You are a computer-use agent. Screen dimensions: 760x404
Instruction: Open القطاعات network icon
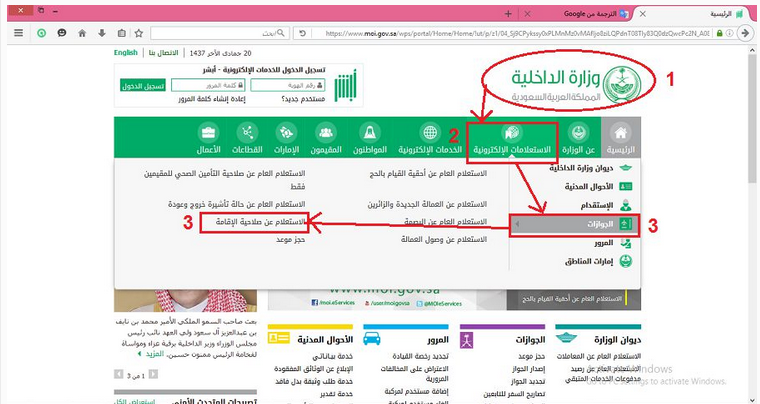pos(247,132)
